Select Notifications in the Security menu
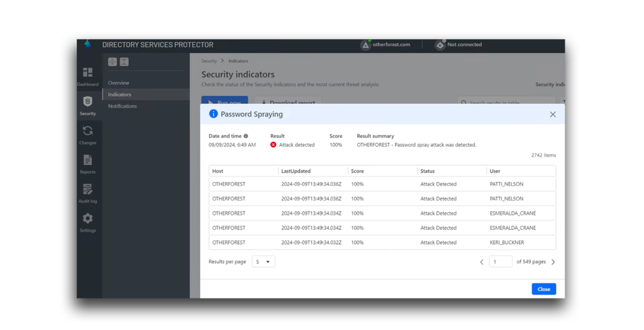The image size is (644, 330). click(x=123, y=106)
